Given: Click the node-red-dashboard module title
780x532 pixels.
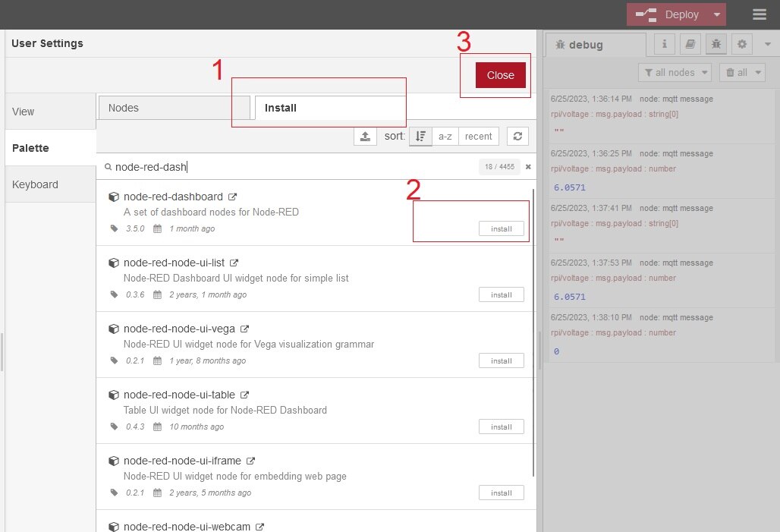Looking at the screenshot, I should tap(173, 197).
